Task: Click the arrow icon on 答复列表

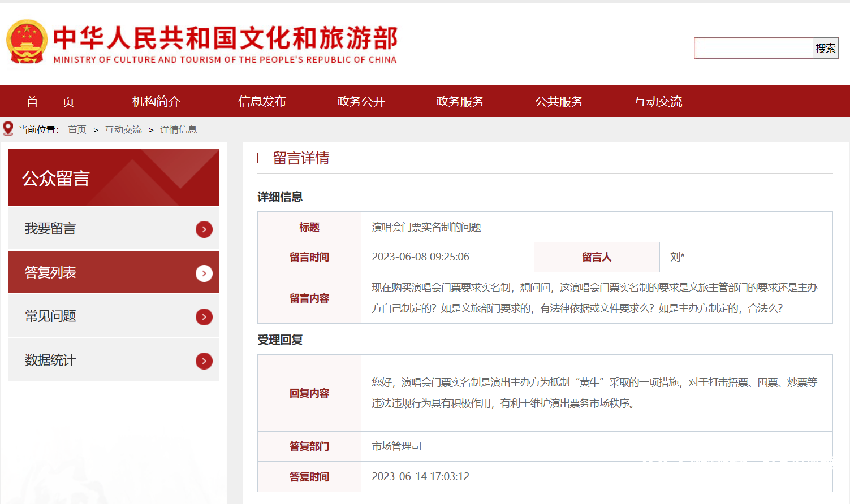Action: 204,273
